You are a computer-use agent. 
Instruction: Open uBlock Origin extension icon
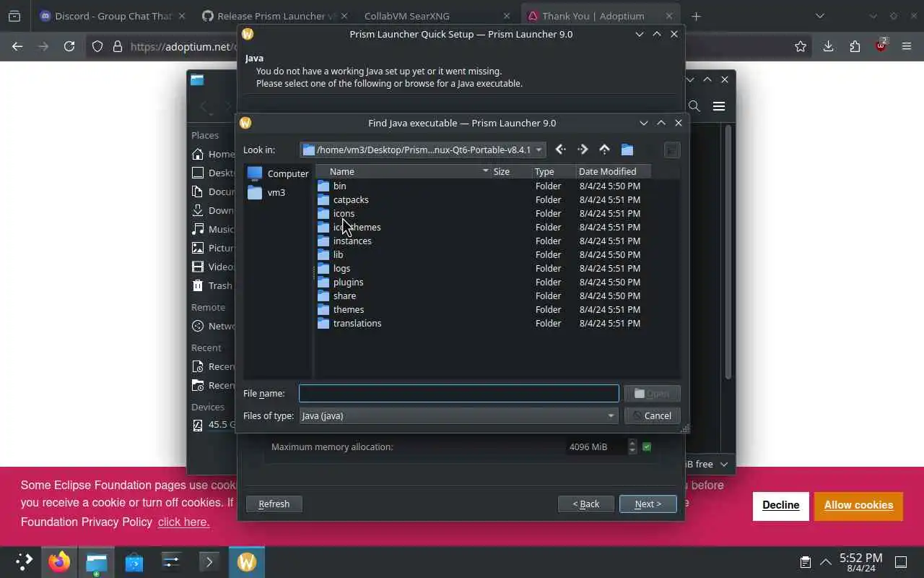(x=881, y=45)
